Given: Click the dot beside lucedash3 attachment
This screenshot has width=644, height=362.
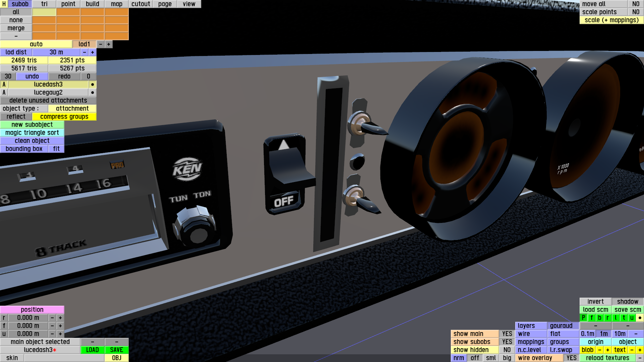Looking at the screenshot, I should tap(93, 84).
